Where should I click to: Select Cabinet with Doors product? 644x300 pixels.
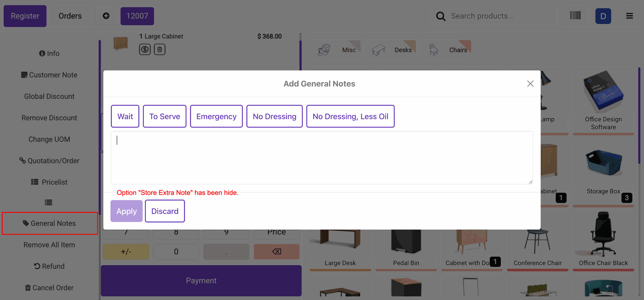point(472,250)
